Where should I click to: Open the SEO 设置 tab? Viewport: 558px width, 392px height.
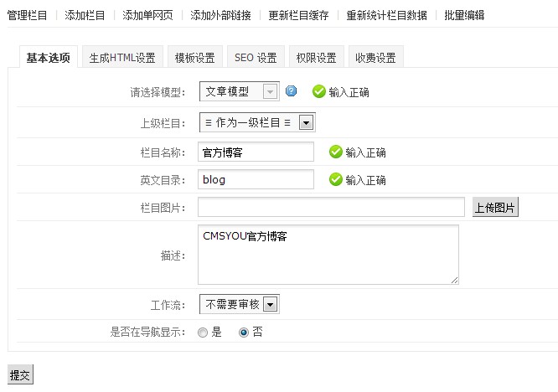click(256, 58)
